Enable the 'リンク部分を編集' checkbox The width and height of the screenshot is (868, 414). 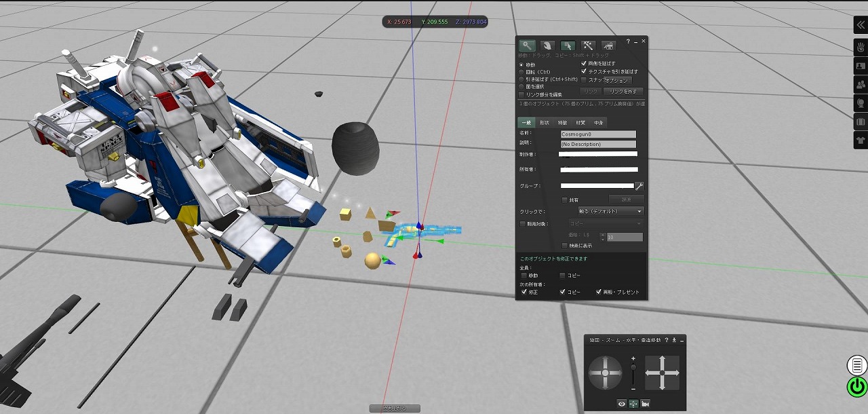521,94
